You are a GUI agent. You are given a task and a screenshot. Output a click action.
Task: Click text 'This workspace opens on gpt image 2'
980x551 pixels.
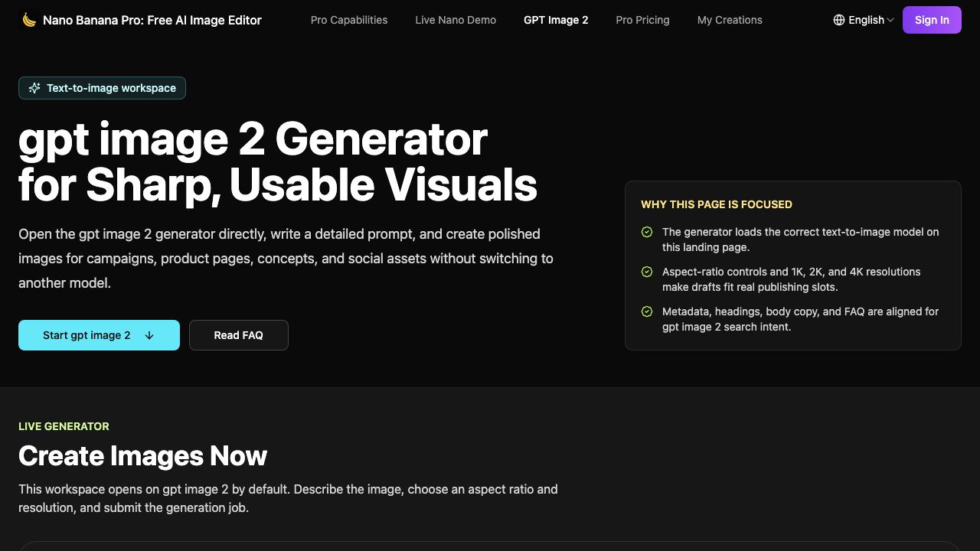288,498
